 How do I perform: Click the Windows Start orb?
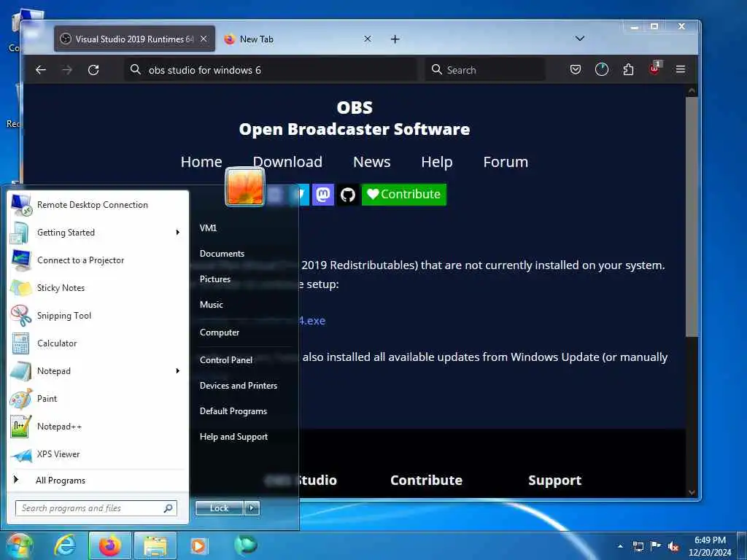19,545
